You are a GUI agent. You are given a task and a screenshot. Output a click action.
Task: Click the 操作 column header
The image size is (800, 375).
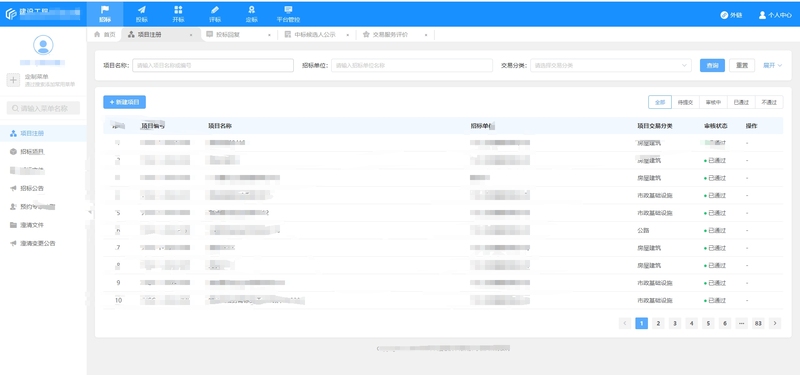pyautogui.click(x=751, y=126)
